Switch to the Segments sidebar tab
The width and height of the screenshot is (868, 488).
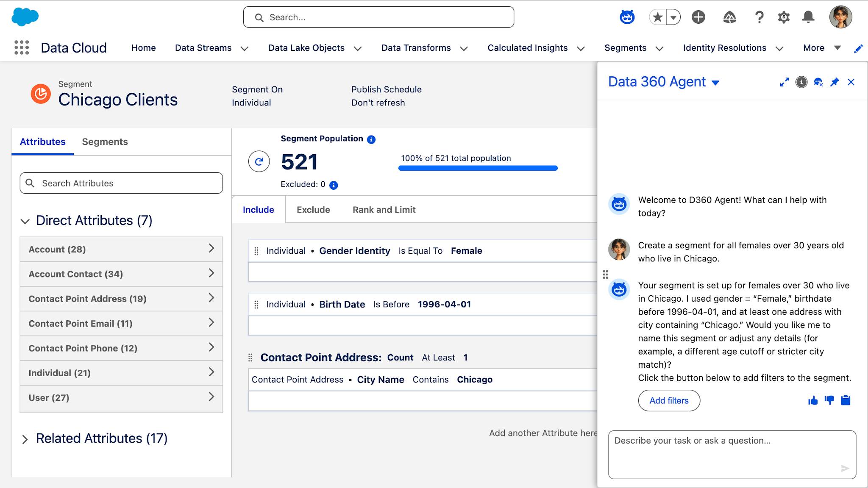click(x=105, y=141)
